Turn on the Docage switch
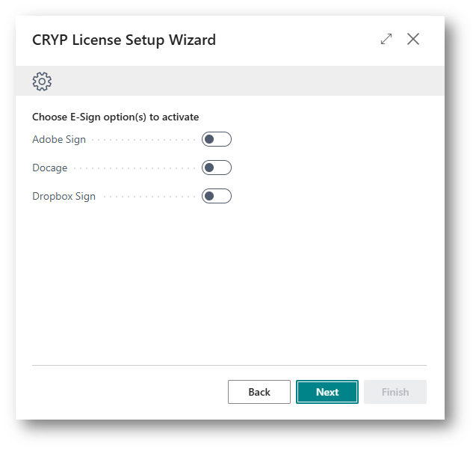The image size is (476, 451). pos(217,168)
